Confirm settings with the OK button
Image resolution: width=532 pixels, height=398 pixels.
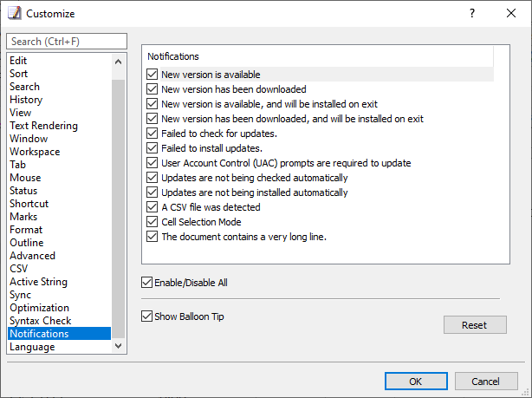tap(416, 381)
